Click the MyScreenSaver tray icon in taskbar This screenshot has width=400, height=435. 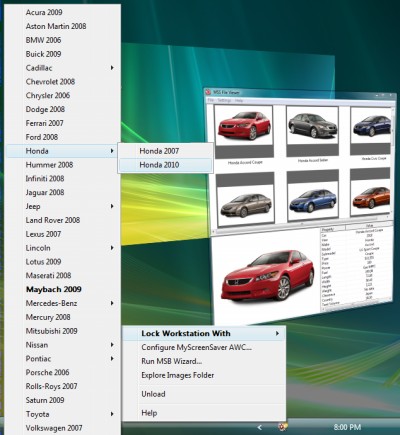pyautogui.click(x=283, y=427)
